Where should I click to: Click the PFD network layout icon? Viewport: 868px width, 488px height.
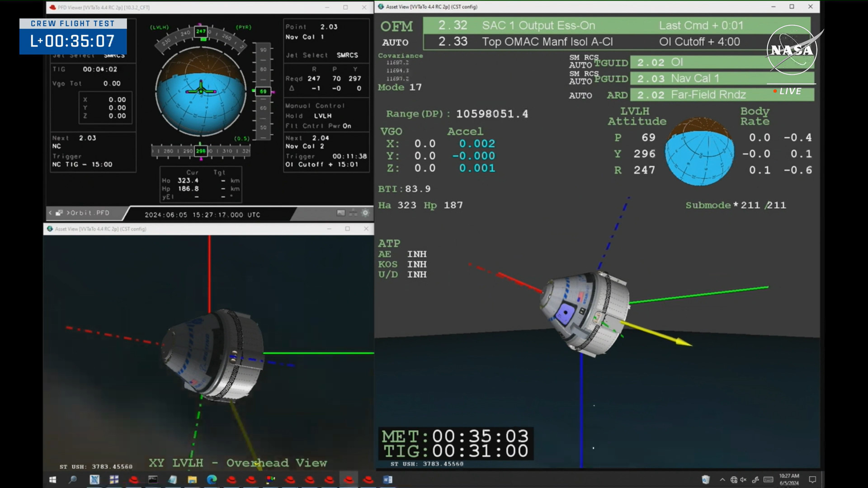point(353,213)
